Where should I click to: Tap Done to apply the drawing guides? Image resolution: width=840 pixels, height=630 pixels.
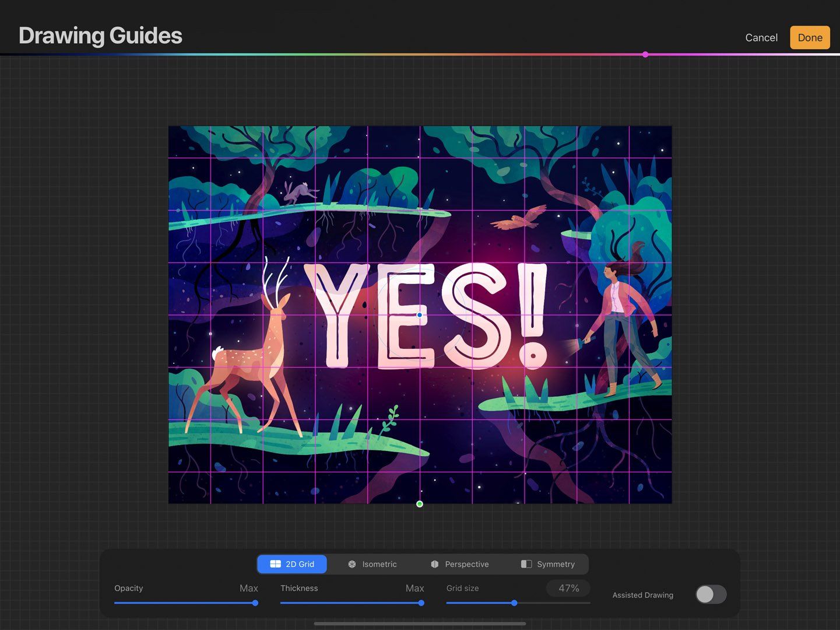tap(810, 37)
